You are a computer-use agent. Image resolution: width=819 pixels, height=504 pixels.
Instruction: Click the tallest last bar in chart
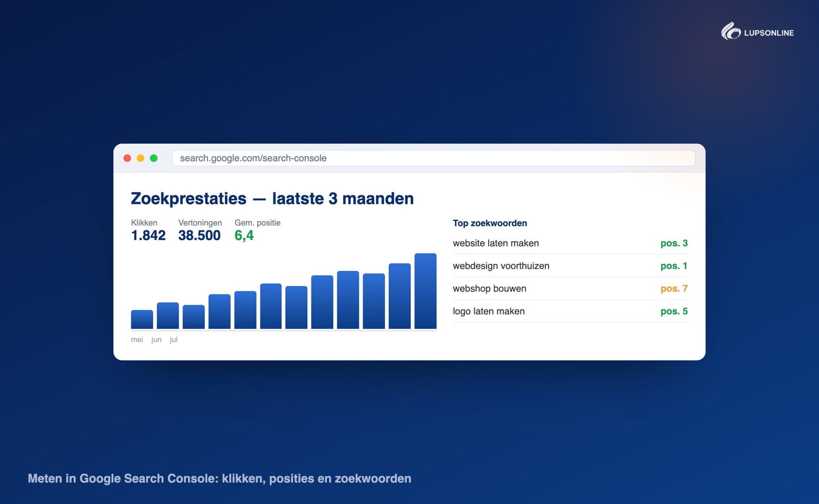[426, 291]
